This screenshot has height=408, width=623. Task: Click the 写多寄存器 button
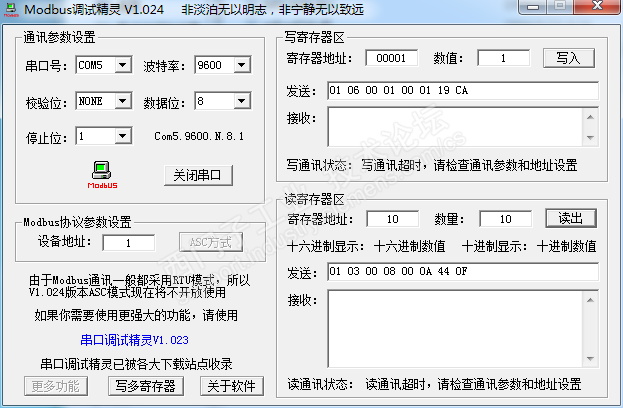(145, 386)
